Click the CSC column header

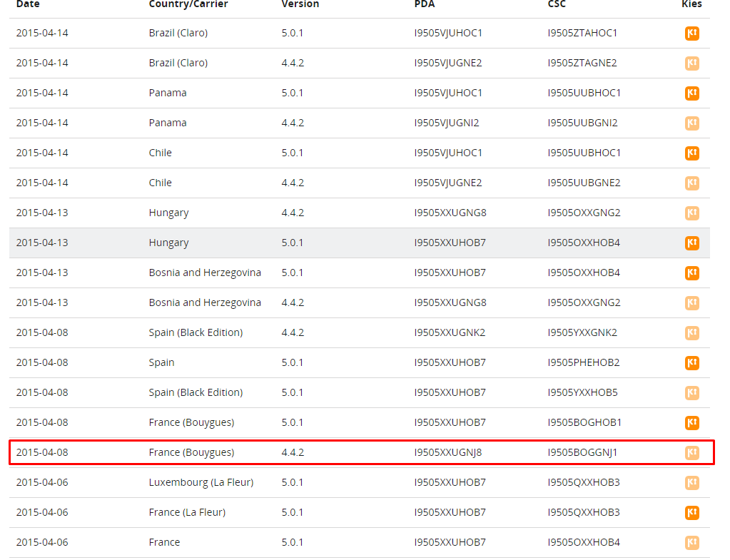click(x=557, y=4)
